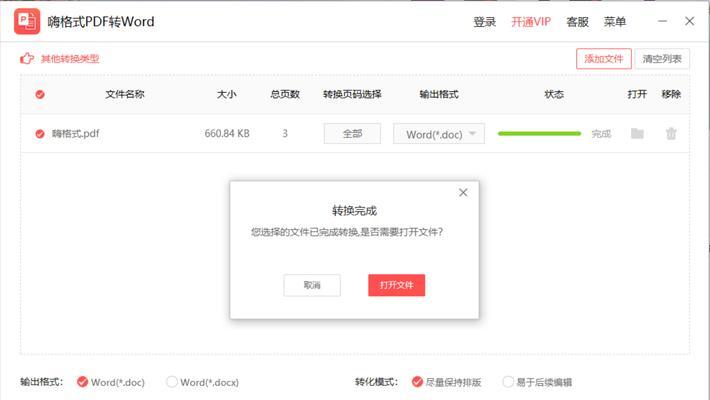Close the main application window
Viewport: 710px width, 400px height.
(689, 21)
